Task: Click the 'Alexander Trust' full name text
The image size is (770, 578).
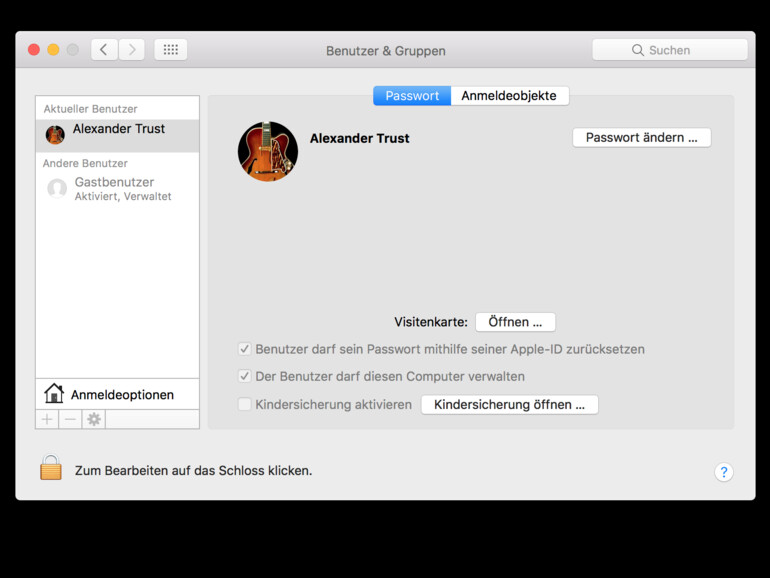Action: click(359, 138)
